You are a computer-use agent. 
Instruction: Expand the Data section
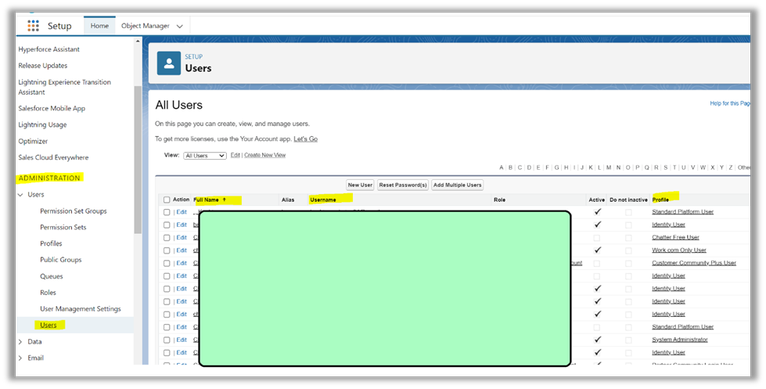click(20, 342)
